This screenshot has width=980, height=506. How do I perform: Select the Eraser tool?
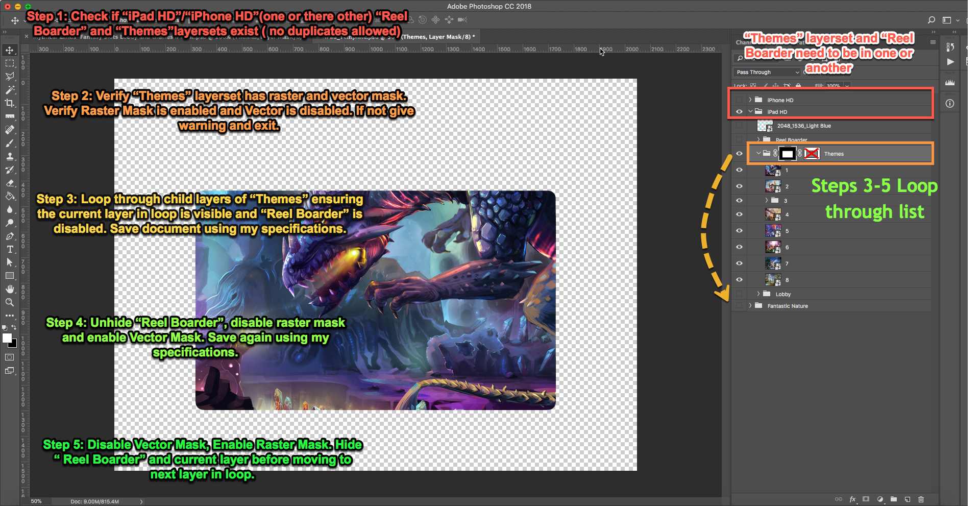click(10, 183)
